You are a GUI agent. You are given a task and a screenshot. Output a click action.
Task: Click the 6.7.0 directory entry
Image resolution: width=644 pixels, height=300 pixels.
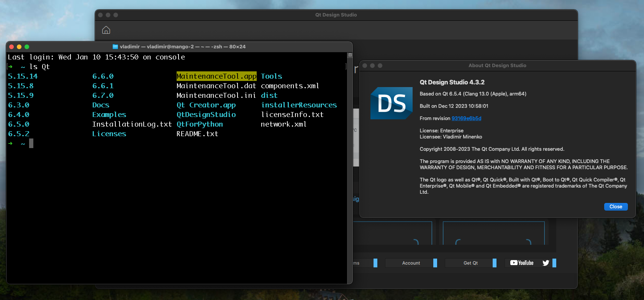tap(103, 96)
